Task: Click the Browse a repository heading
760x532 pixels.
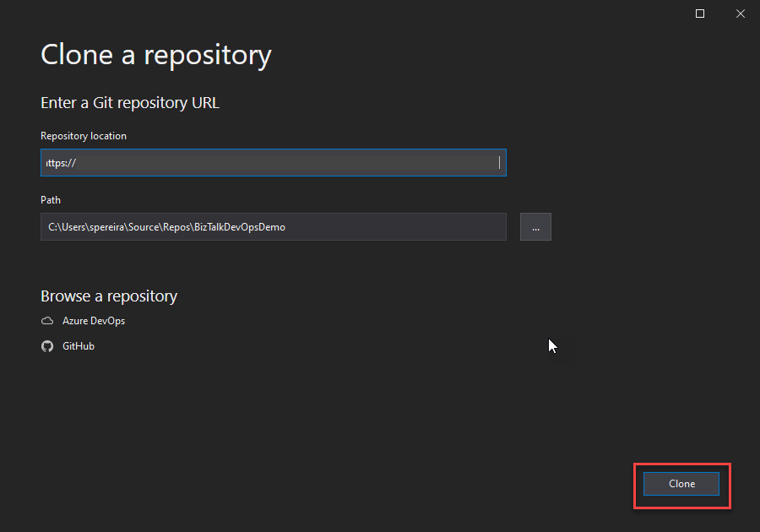Action: click(109, 296)
